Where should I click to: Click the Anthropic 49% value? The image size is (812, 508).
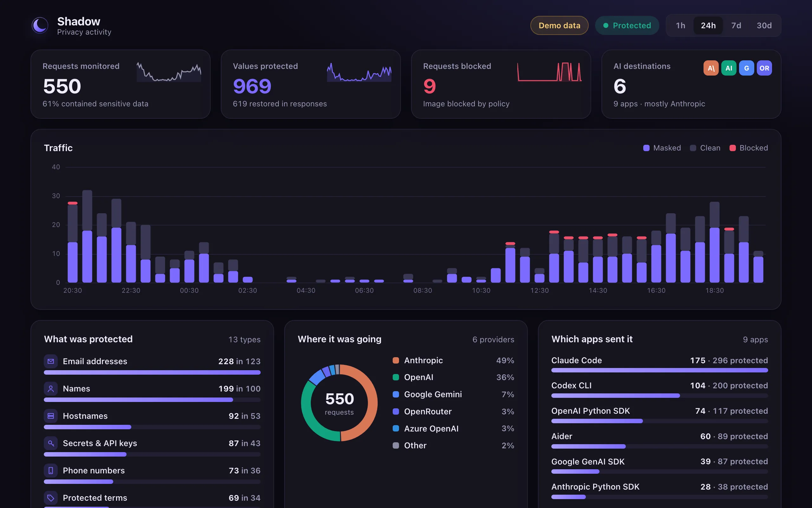tap(505, 360)
